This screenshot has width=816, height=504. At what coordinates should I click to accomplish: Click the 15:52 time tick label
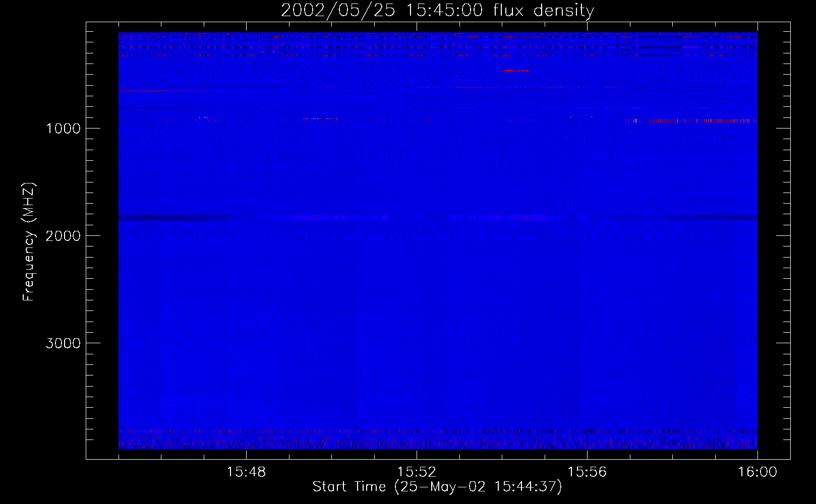point(417,472)
